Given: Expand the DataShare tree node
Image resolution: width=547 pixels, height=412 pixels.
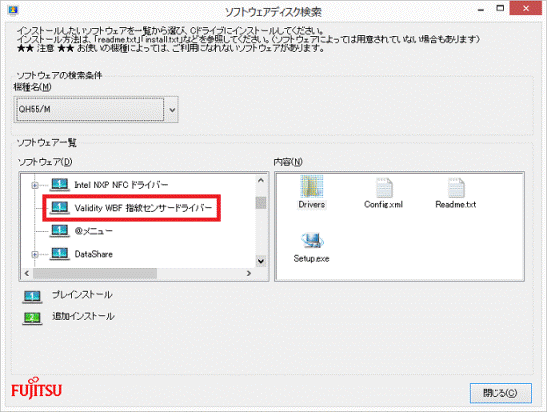Looking at the screenshot, I should coord(35,255).
